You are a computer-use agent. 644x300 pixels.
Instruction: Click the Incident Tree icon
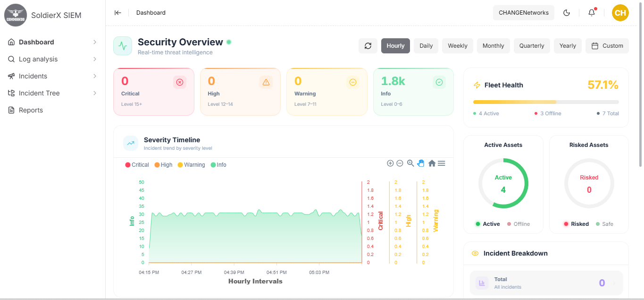[11, 93]
